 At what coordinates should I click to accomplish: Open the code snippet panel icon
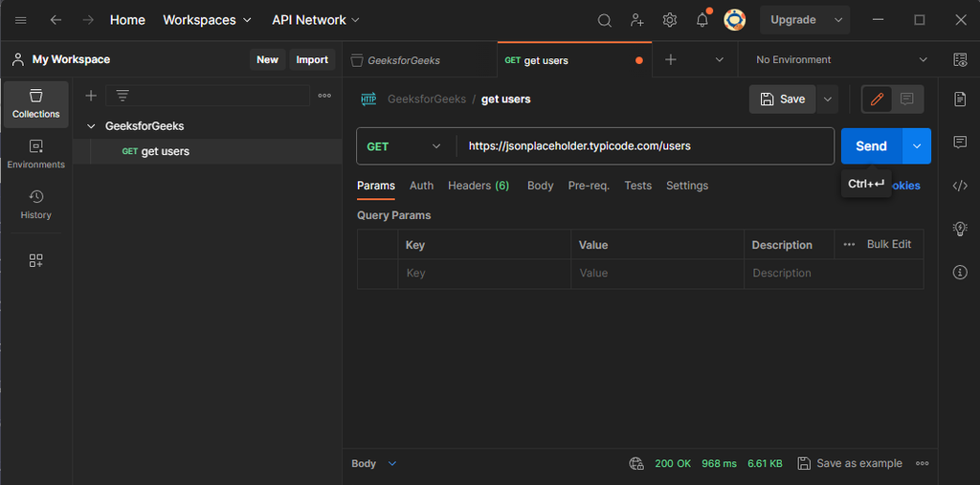point(960,186)
